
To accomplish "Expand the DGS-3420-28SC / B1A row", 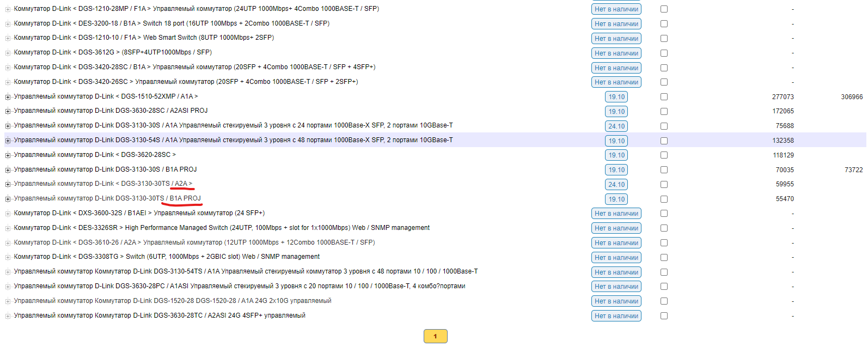I will coord(8,68).
